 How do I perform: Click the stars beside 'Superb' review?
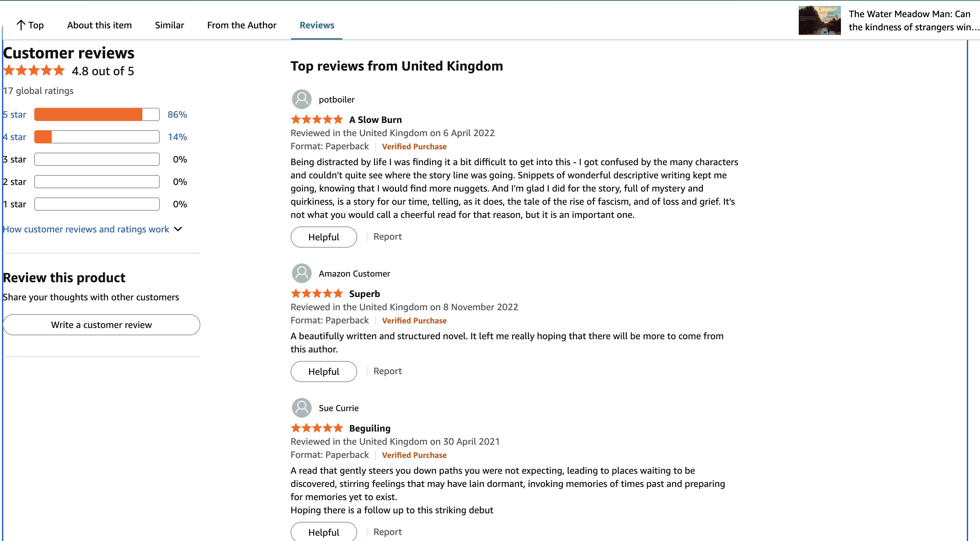tap(317, 293)
